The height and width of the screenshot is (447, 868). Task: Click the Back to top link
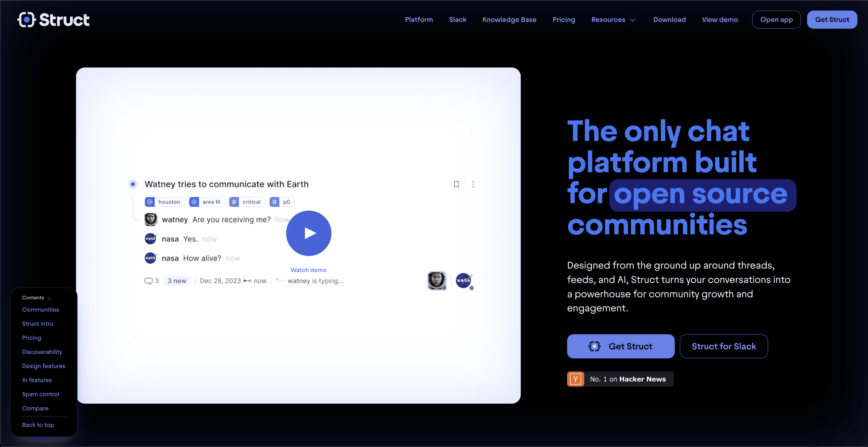[x=38, y=425]
